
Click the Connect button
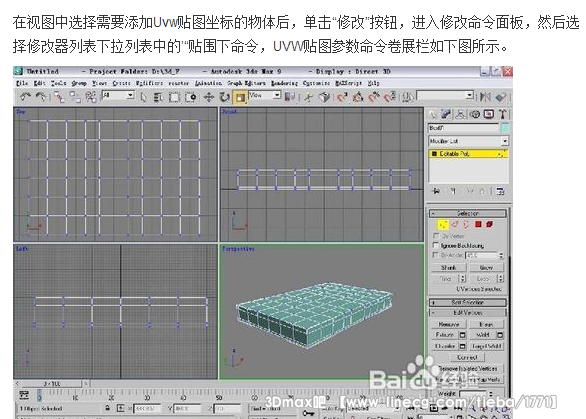pos(467,357)
